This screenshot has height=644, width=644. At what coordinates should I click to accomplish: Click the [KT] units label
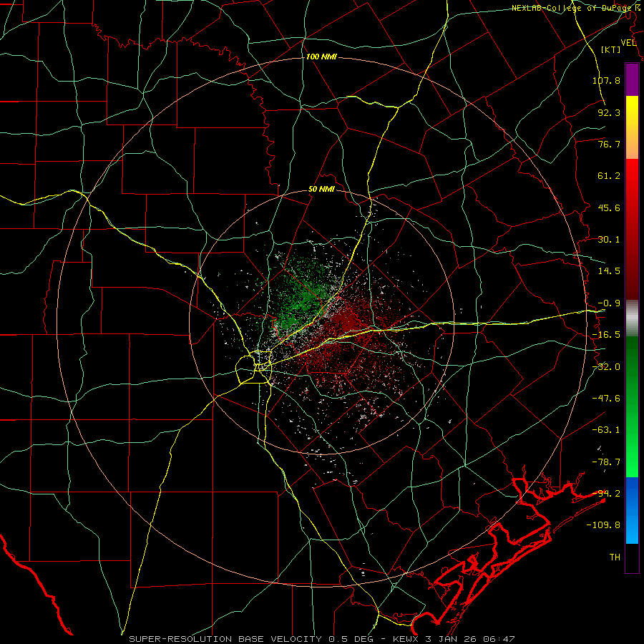(x=611, y=49)
